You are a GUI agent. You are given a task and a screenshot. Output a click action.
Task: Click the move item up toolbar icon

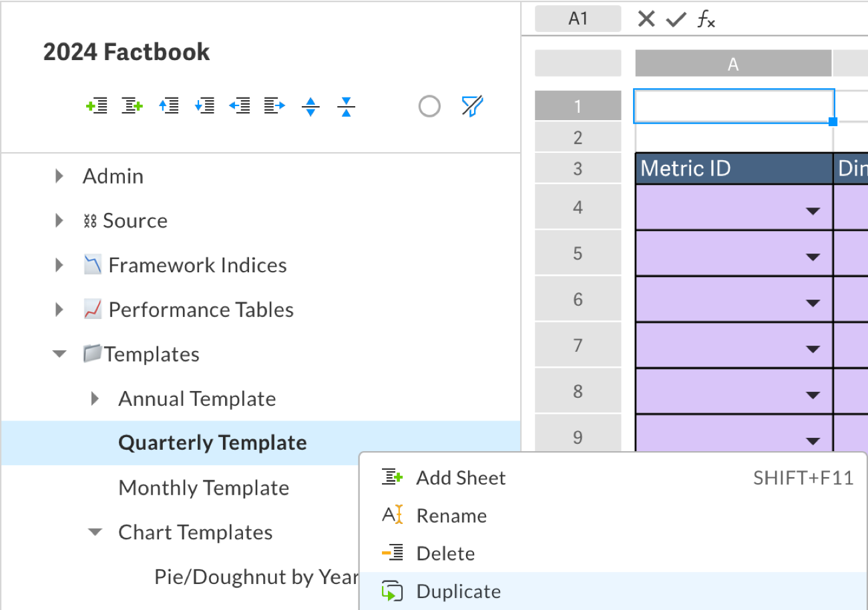point(168,105)
